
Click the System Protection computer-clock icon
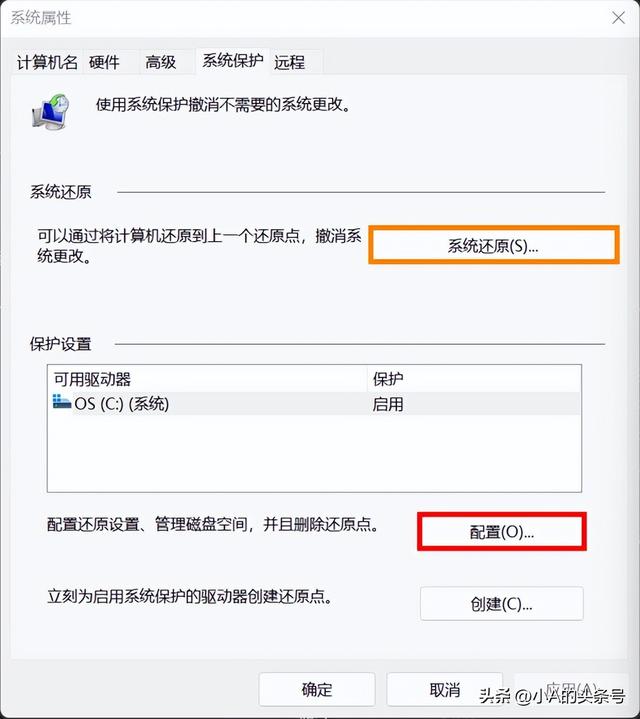(50, 112)
